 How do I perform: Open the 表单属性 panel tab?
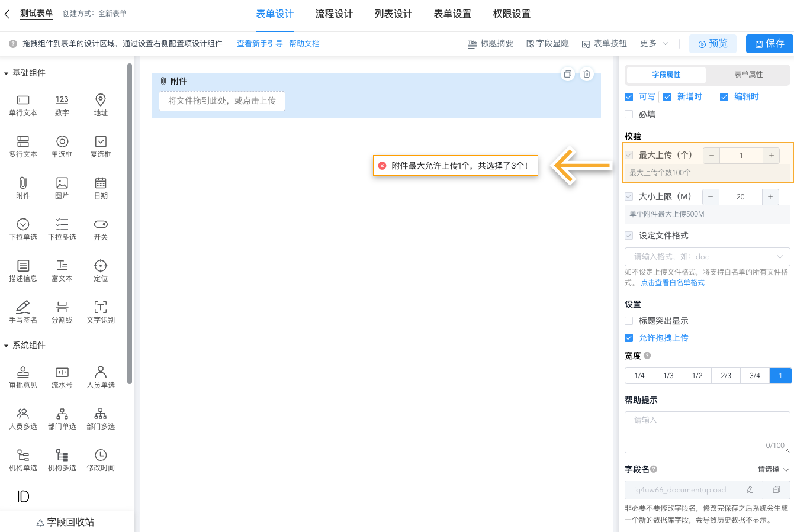pos(747,75)
